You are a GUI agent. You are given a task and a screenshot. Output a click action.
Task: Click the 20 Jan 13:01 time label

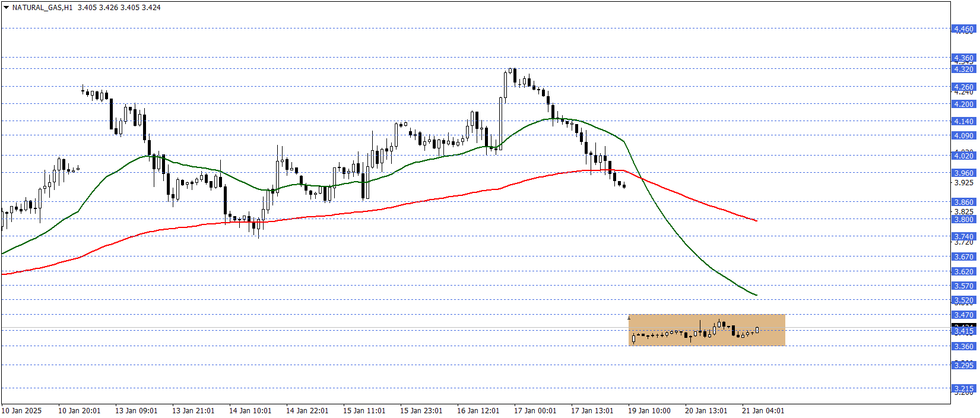click(706, 411)
